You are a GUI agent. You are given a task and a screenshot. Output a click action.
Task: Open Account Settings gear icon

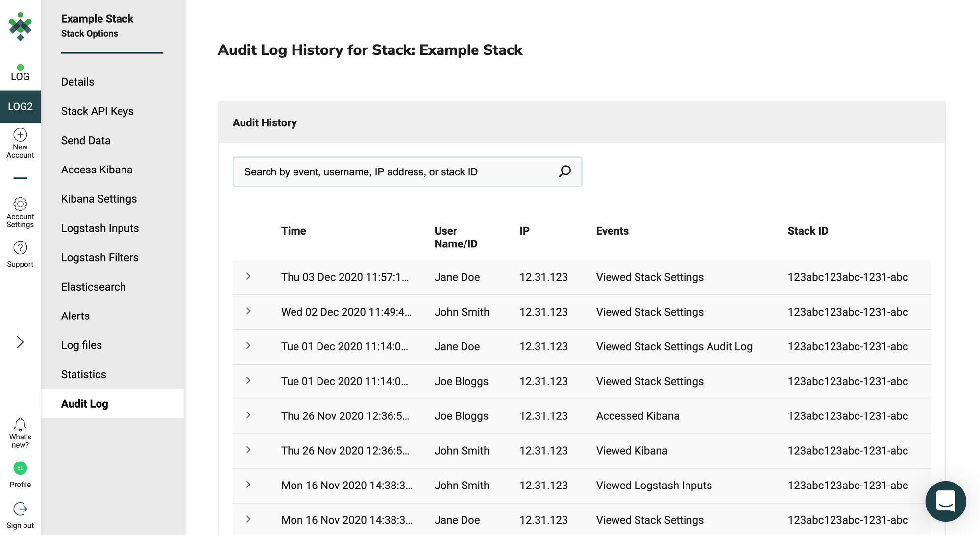20,204
